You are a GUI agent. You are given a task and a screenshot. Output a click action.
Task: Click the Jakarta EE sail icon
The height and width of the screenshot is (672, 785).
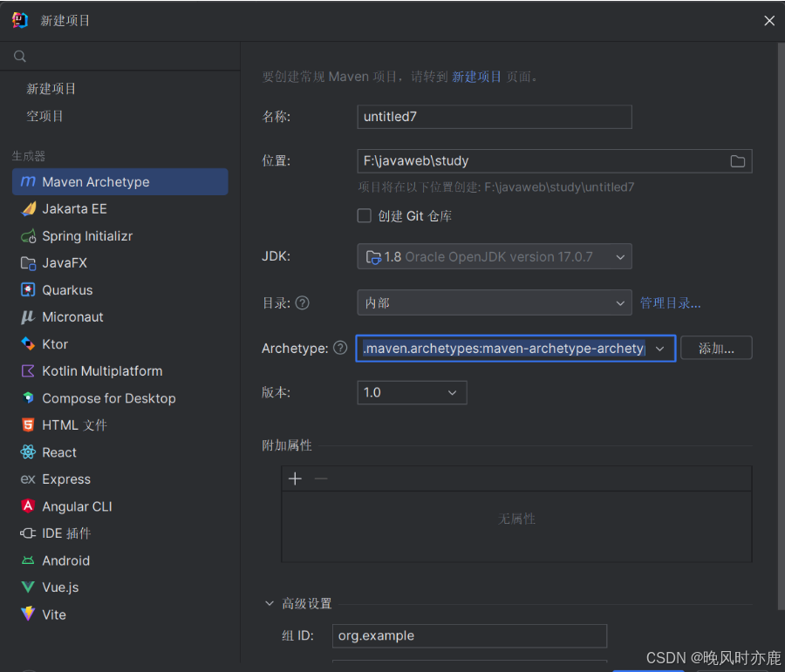point(28,208)
